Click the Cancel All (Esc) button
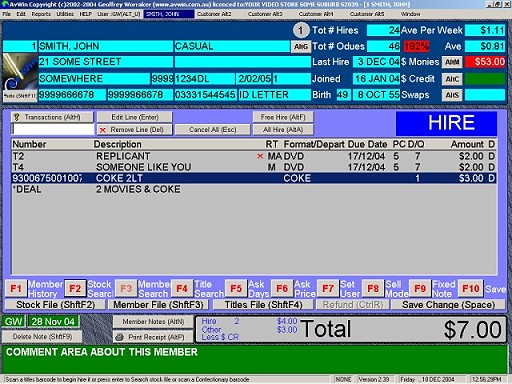Screen dimensions: 512x384 212,130
